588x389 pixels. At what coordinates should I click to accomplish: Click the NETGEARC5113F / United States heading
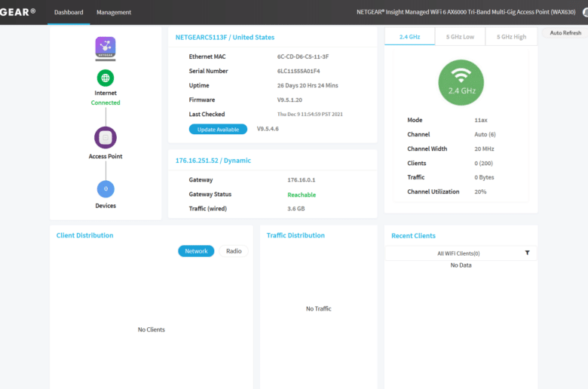(225, 37)
